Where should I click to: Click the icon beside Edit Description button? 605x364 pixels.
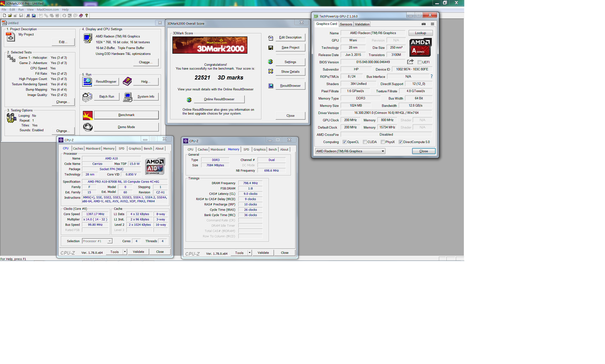tap(271, 38)
